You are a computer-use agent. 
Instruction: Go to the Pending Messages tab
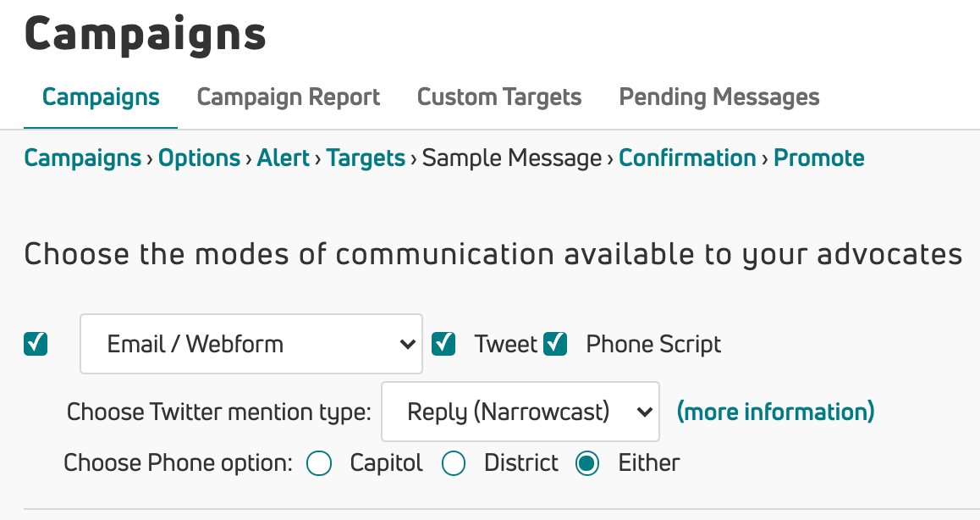pos(719,97)
